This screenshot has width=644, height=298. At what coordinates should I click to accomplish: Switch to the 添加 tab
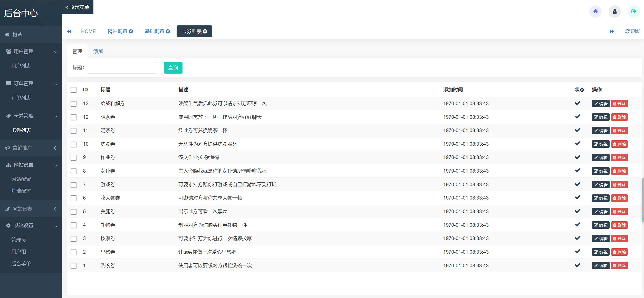tap(98, 51)
